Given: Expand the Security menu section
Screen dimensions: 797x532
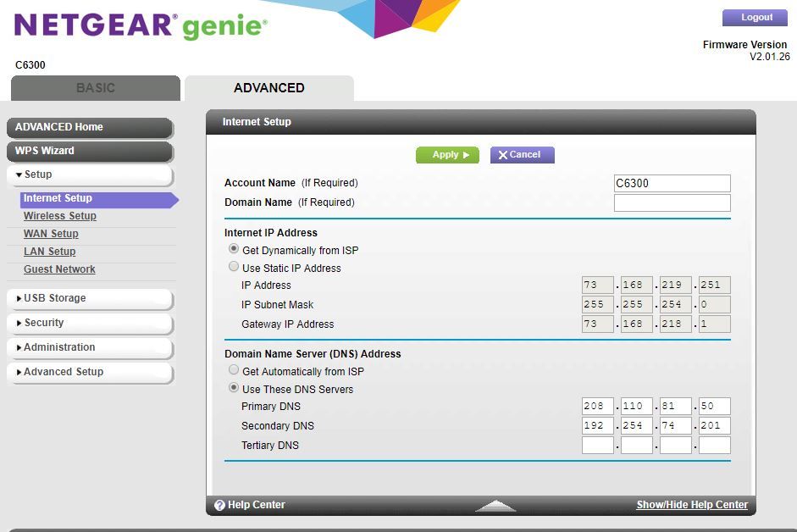Looking at the screenshot, I should [x=90, y=323].
